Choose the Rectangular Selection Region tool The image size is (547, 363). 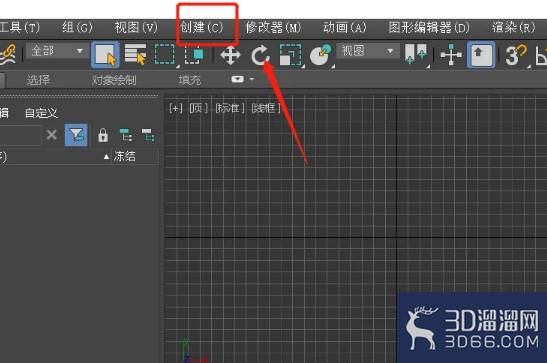[x=165, y=55]
